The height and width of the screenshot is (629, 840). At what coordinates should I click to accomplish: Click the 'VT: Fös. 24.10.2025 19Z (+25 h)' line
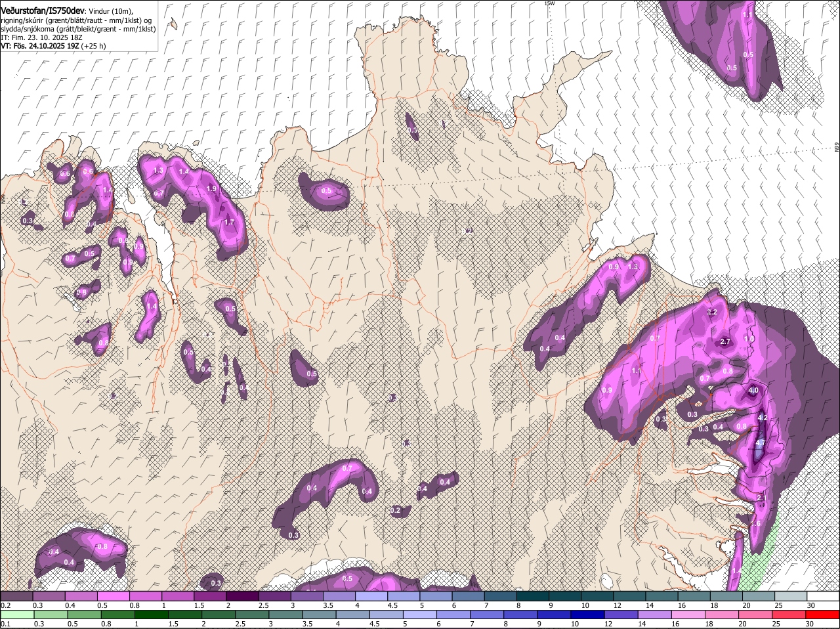[53, 46]
